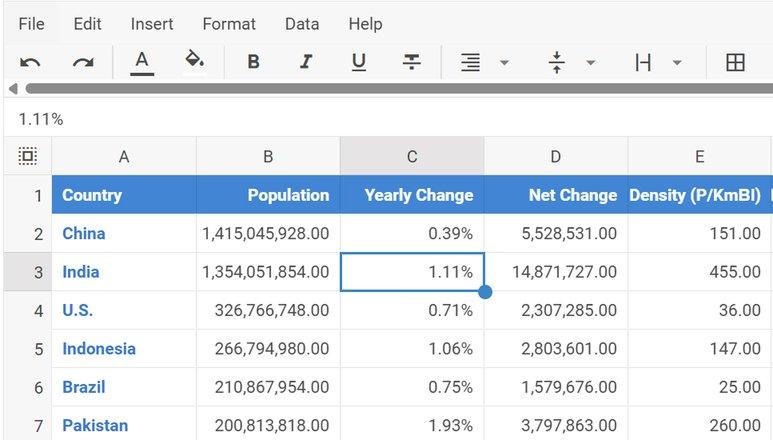Click the 147.00 density cell
This screenshot has height=440, width=773.
[700, 349]
